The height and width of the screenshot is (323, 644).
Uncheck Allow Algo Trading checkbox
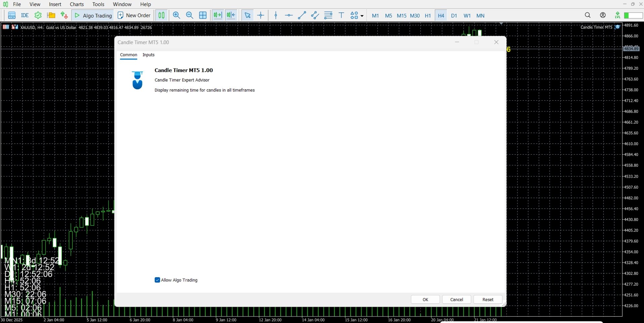157,280
